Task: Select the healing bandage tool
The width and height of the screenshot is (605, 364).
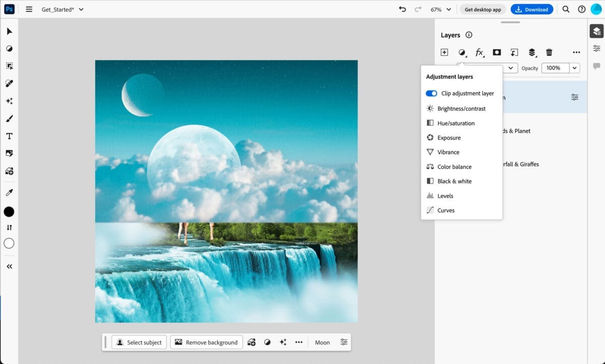Action: click(9, 83)
